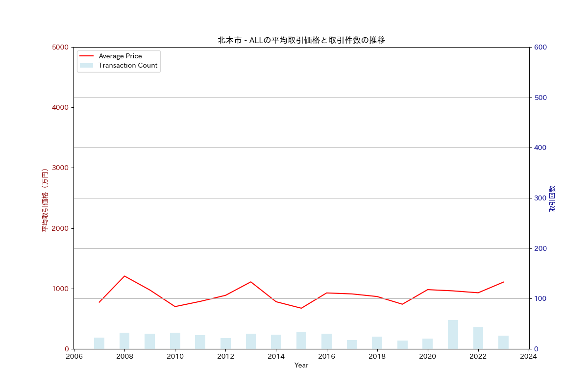Viewport: 588px width, 392px height.
Task: Click the transaction count bar for 2007
Action: coord(99,343)
